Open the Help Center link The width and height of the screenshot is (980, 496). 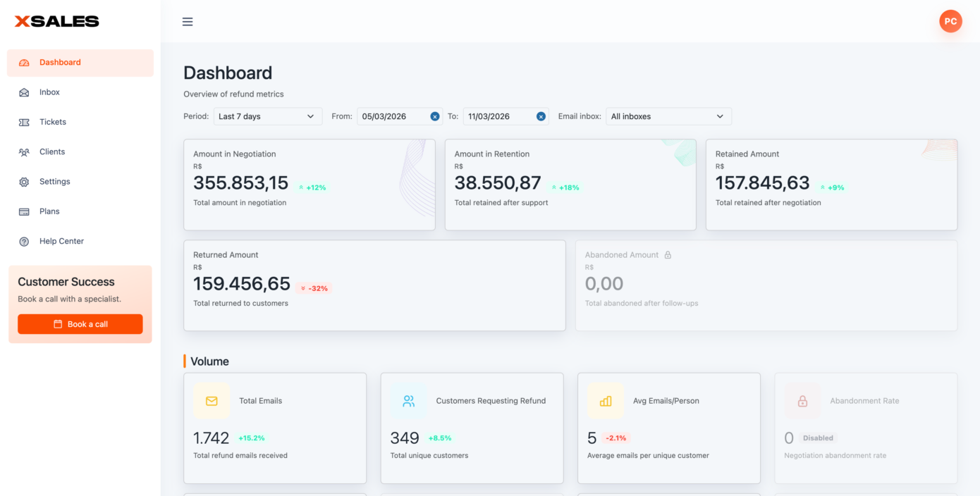click(x=61, y=241)
